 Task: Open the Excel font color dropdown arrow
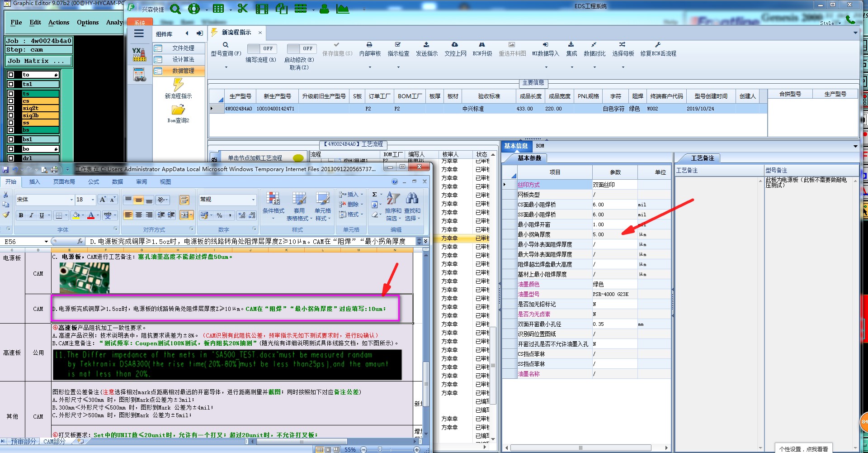98,215
